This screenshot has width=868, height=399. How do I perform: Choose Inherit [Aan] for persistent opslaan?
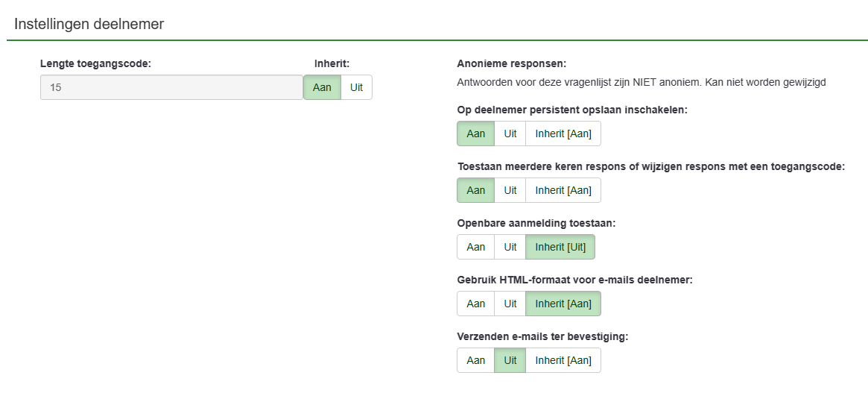pyautogui.click(x=563, y=133)
